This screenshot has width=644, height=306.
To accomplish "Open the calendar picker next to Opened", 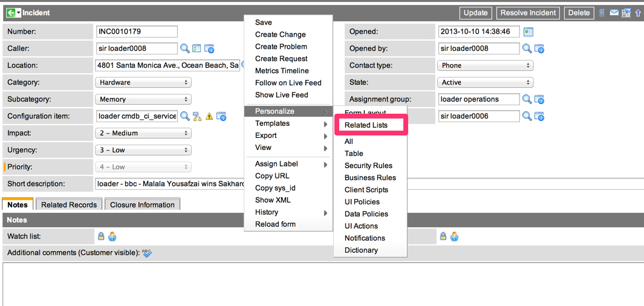I will click(528, 32).
